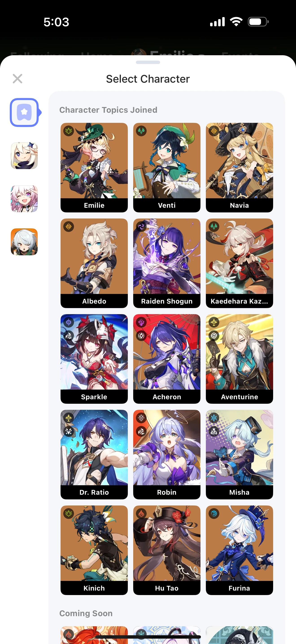Switch to Genshin Impact Paimon game icon
Image resolution: width=296 pixels, height=644 pixels.
[24, 156]
